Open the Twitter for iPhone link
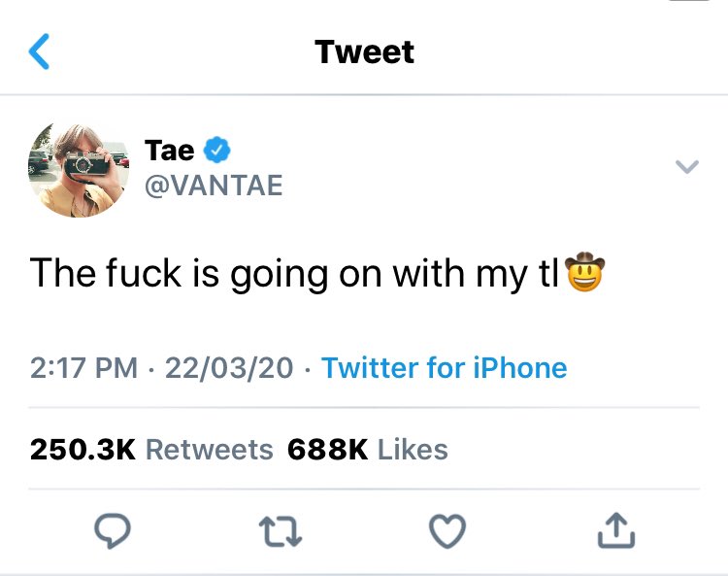This screenshot has height=576, width=728. [445, 368]
